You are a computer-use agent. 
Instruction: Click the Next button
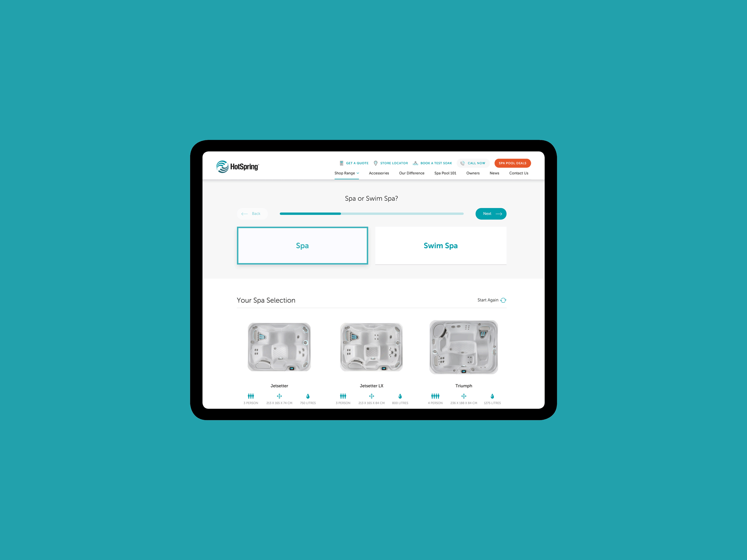pyautogui.click(x=490, y=214)
